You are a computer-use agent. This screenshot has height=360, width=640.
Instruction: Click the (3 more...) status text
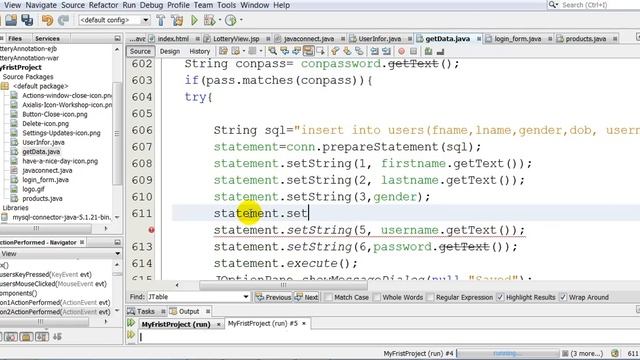tap(586, 353)
